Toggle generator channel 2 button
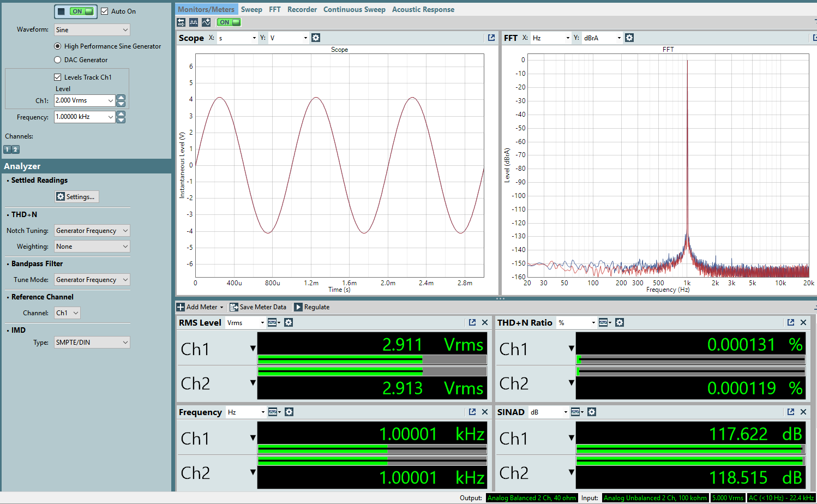817x504 pixels. (15, 149)
